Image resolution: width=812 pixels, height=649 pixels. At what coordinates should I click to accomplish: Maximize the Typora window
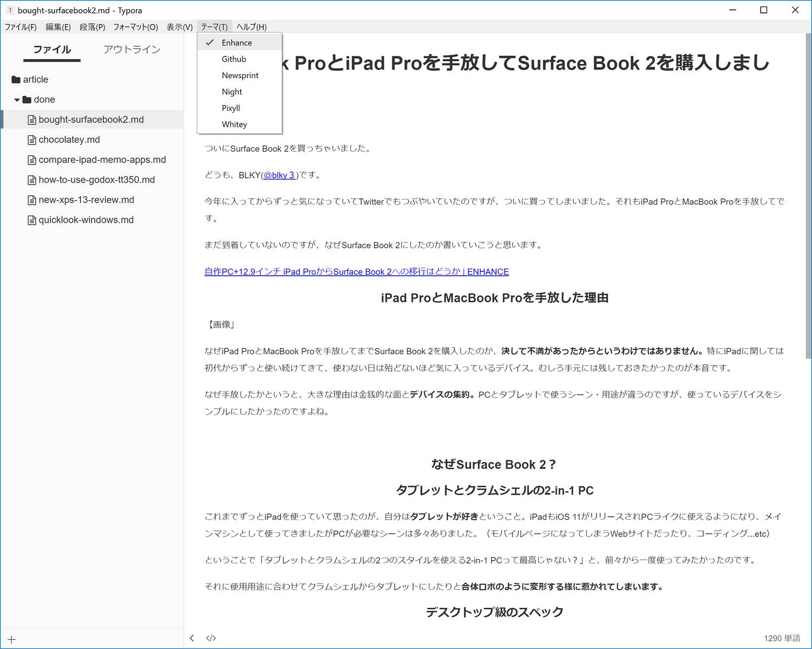[x=764, y=10]
